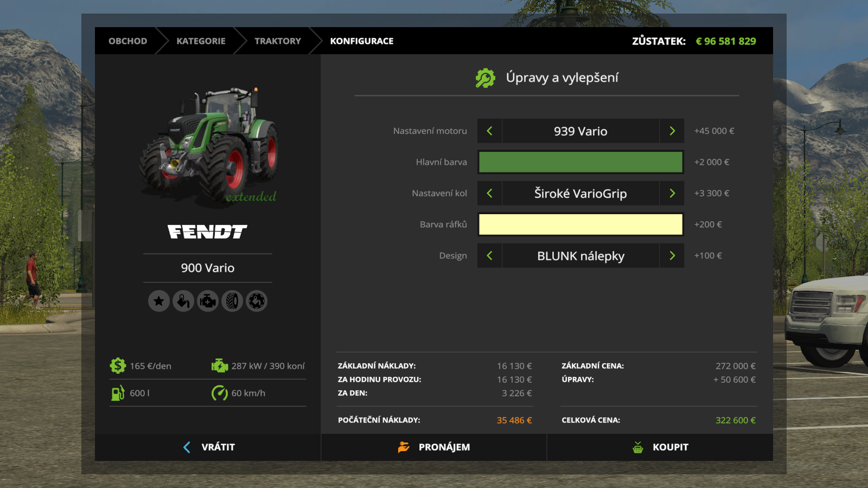Click the ZA HODINU PROVOZU: label

pyautogui.click(x=379, y=380)
